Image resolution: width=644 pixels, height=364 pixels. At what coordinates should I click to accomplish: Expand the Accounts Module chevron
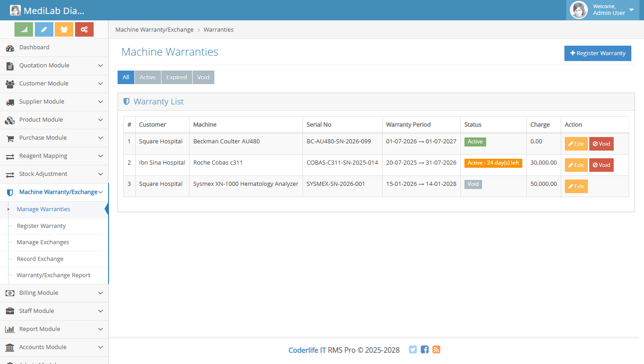click(100, 347)
